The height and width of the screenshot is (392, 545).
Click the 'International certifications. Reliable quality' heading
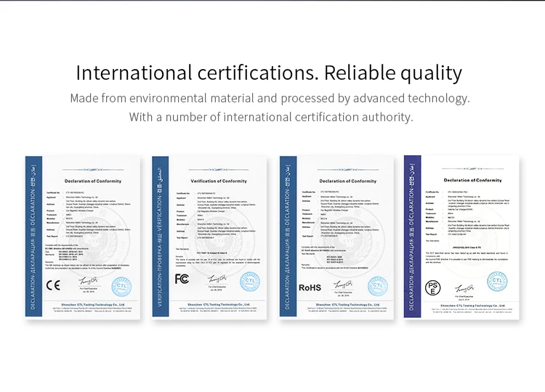[x=269, y=73]
